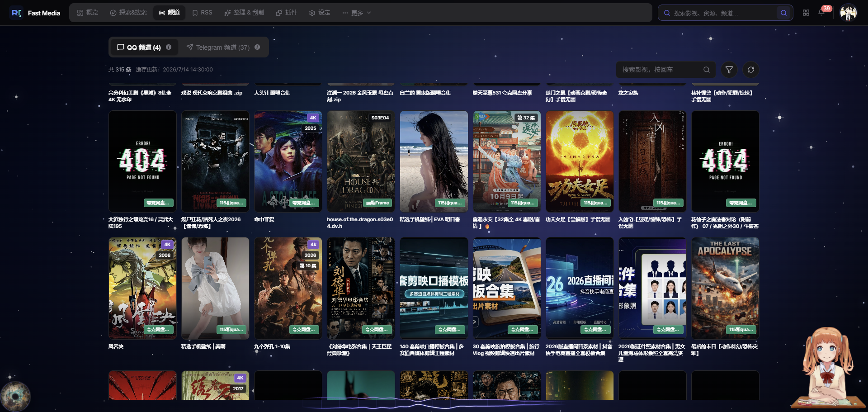Open the 风云决 poster thumbnail
This screenshot has width=868, height=412.
pos(142,288)
